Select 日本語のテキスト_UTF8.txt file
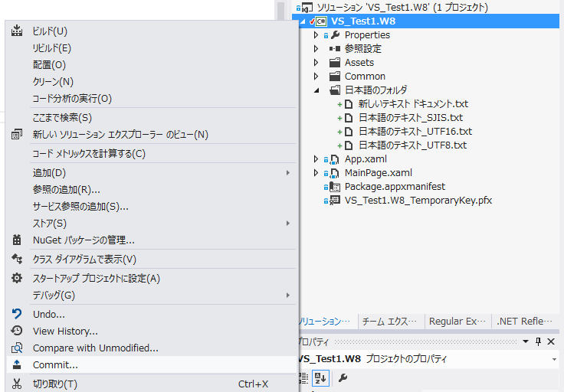The height and width of the screenshot is (392, 564). (412, 145)
